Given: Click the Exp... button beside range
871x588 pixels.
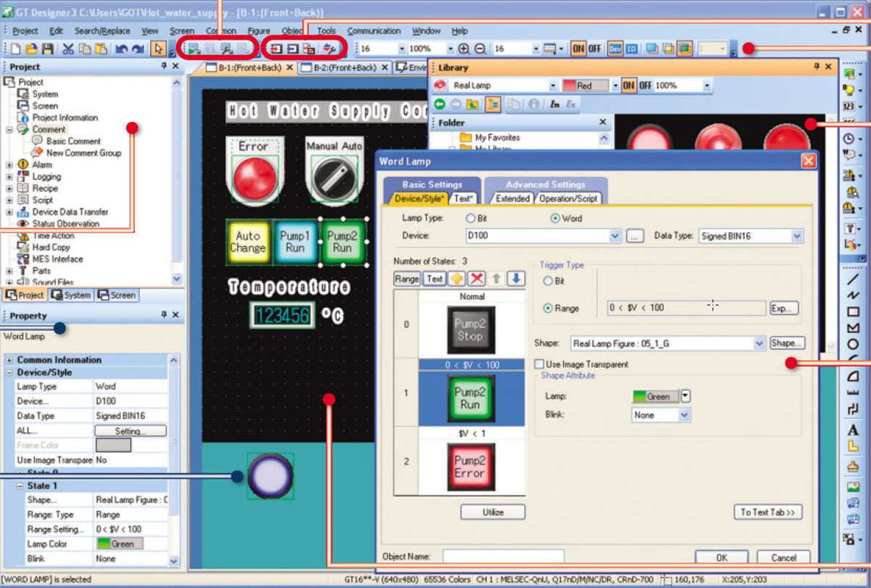Looking at the screenshot, I should click(x=784, y=308).
